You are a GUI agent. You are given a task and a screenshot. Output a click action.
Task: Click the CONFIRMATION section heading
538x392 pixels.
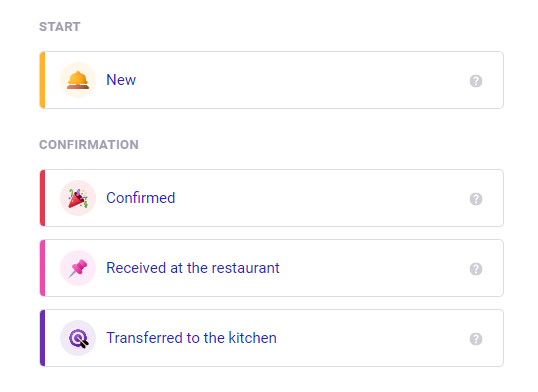[x=89, y=145]
